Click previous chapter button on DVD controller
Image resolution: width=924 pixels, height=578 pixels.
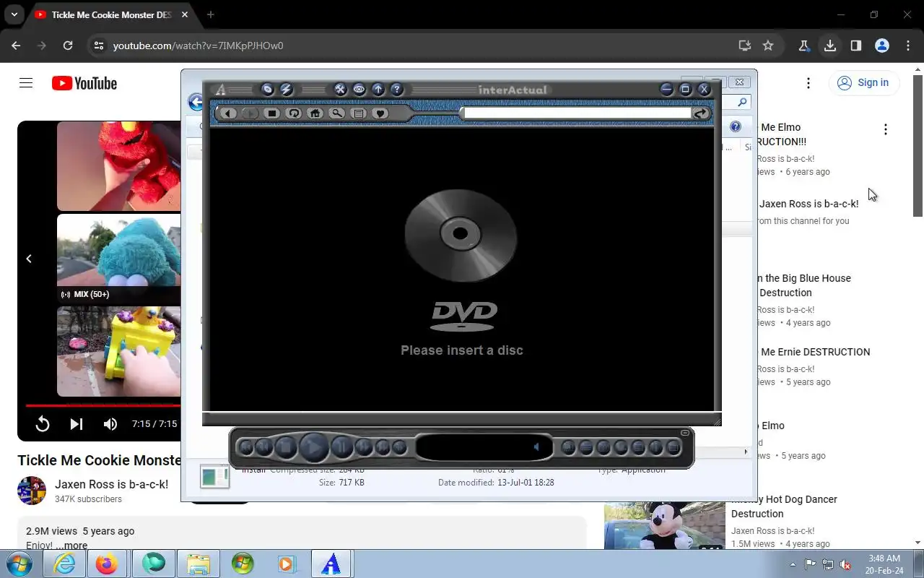[246, 448]
